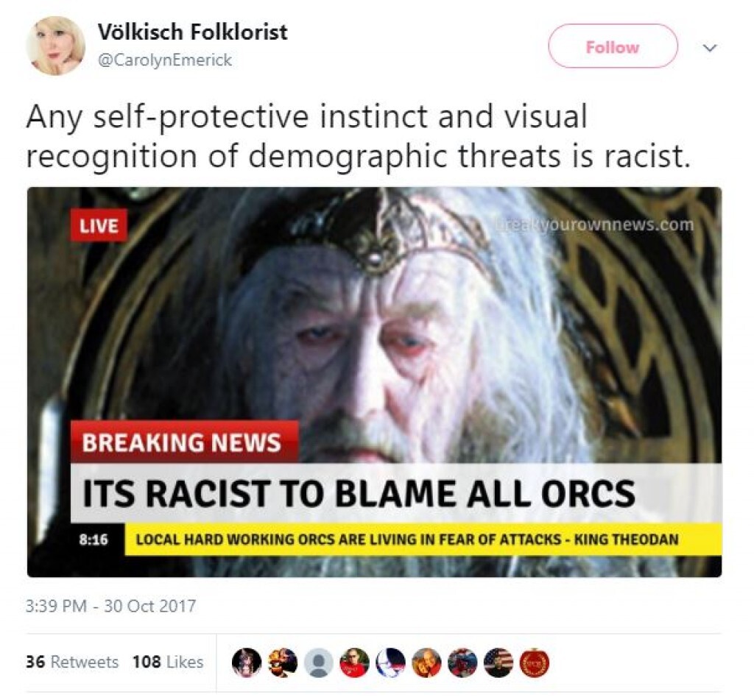This screenshot has width=754, height=700.
Task: View the 108 Likes list
Action: pos(168,662)
